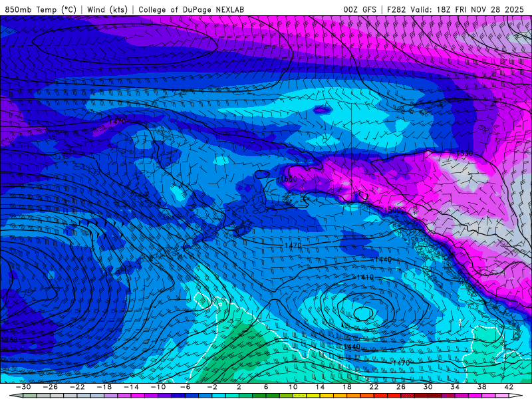Click 'Valid: 18Z FRI NOV 28 2025' text
Image resolution: width=532 pixels, height=399 pixels.
click(x=467, y=9)
